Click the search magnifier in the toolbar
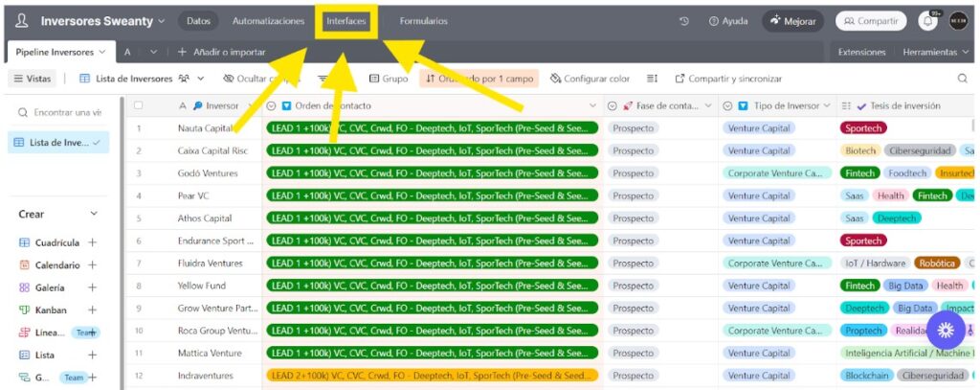Image resolution: width=980 pixels, height=390 pixels. (962, 79)
